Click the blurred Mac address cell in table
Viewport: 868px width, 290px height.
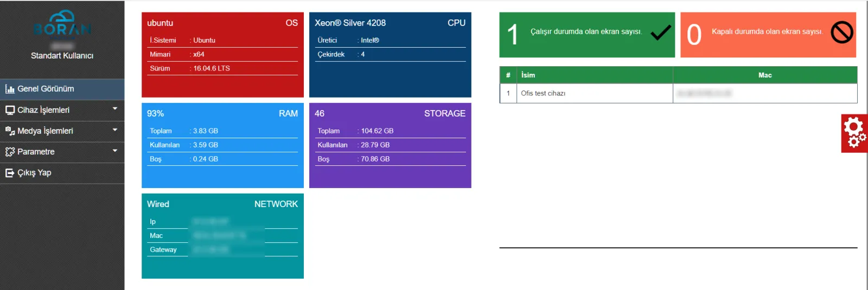click(765, 93)
